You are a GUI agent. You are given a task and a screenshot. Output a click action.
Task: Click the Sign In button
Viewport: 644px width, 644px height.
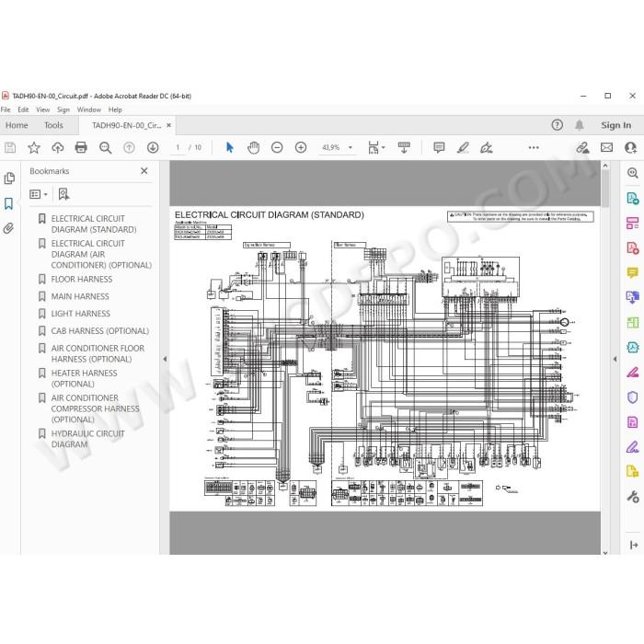[616, 125]
